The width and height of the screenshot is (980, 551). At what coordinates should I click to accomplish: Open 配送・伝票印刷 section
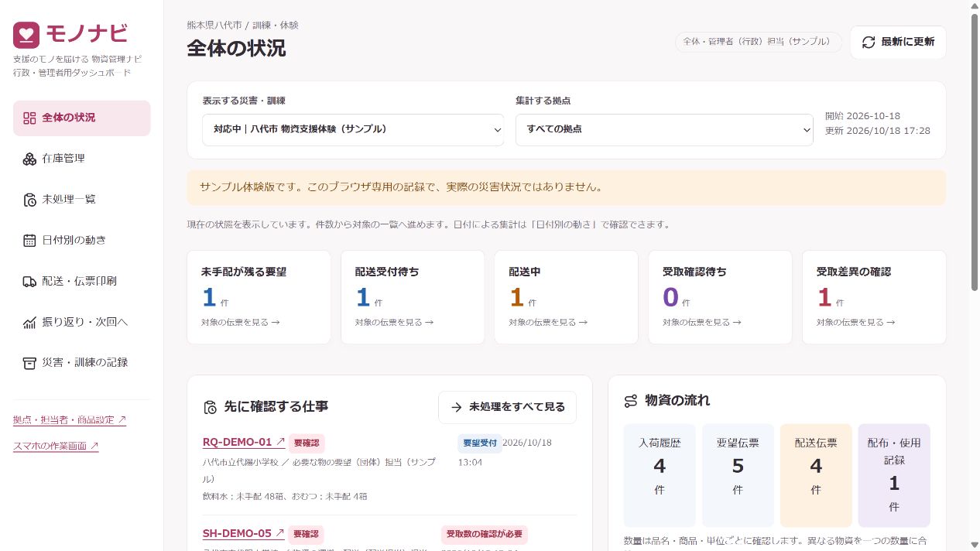tap(82, 281)
